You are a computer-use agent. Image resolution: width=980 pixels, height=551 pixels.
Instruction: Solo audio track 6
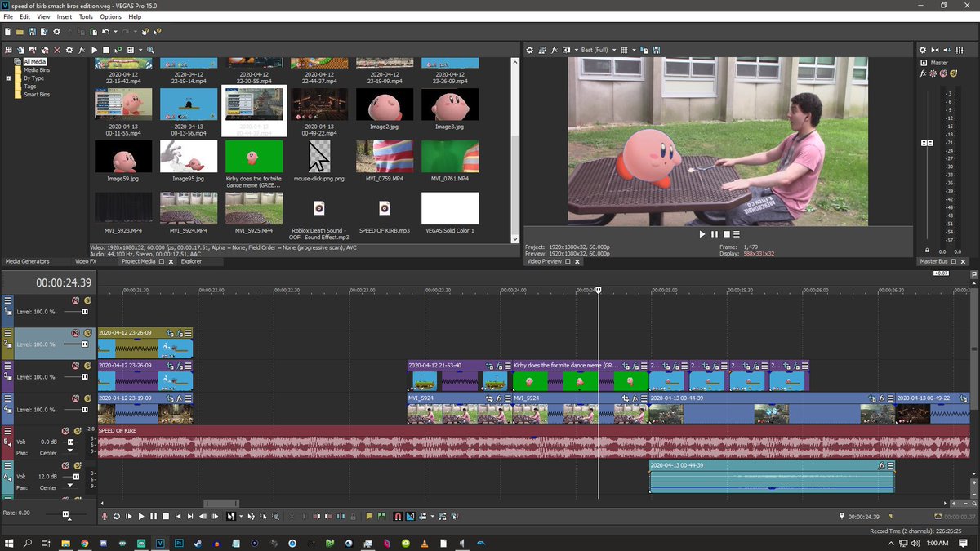(78, 465)
